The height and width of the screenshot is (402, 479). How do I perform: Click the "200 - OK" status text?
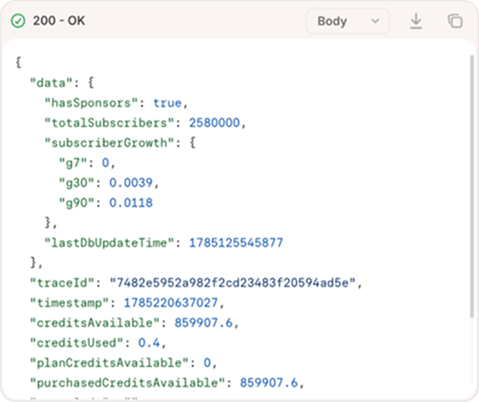(x=59, y=21)
